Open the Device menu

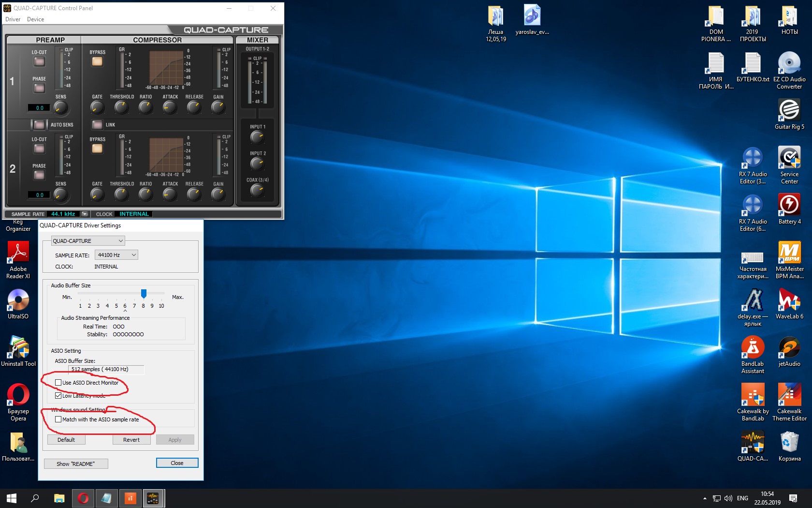point(35,19)
